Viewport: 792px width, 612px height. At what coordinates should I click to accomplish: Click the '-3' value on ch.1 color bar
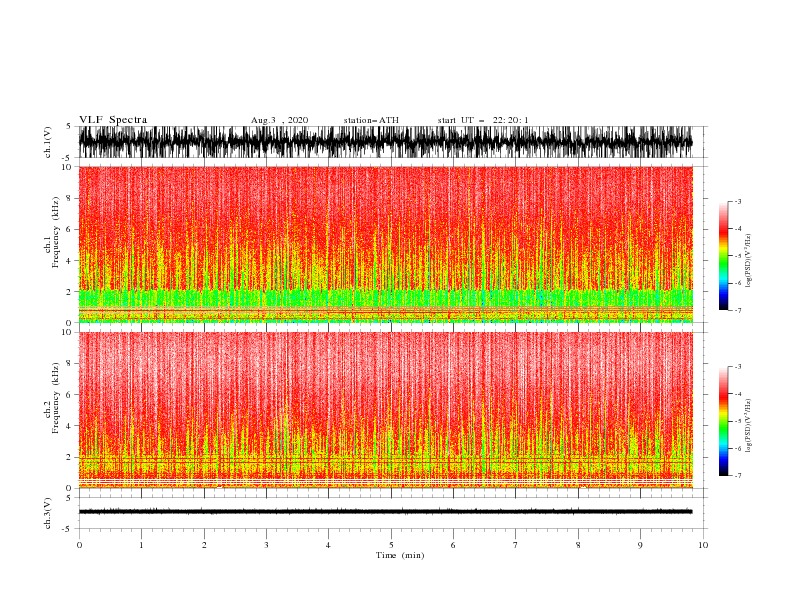(x=737, y=201)
